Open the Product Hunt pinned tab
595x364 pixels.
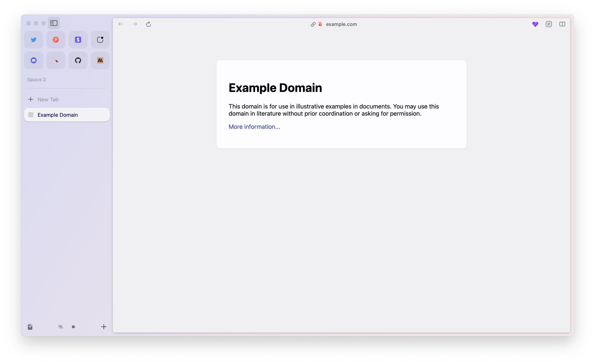pyautogui.click(x=55, y=40)
